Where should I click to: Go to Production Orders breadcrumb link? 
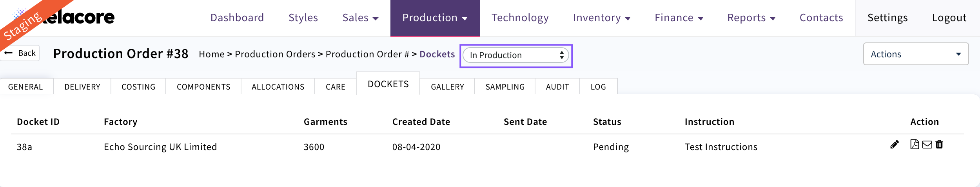pyautogui.click(x=275, y=54)
